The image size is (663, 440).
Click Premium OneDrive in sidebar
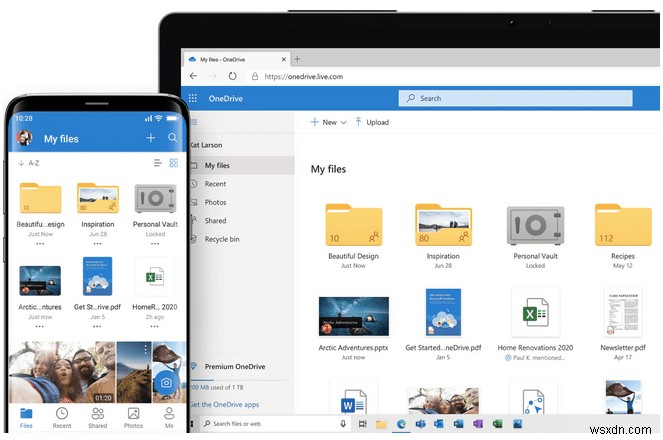tap(235, 366)
